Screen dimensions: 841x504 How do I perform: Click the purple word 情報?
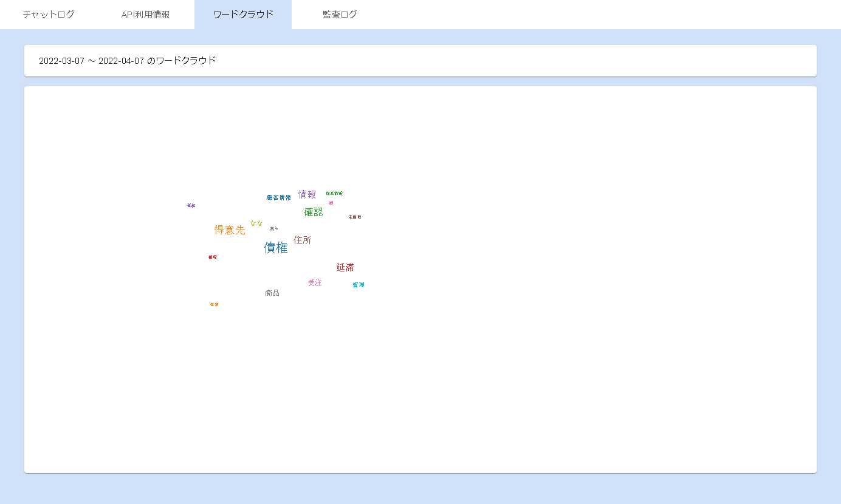[307, 194]
